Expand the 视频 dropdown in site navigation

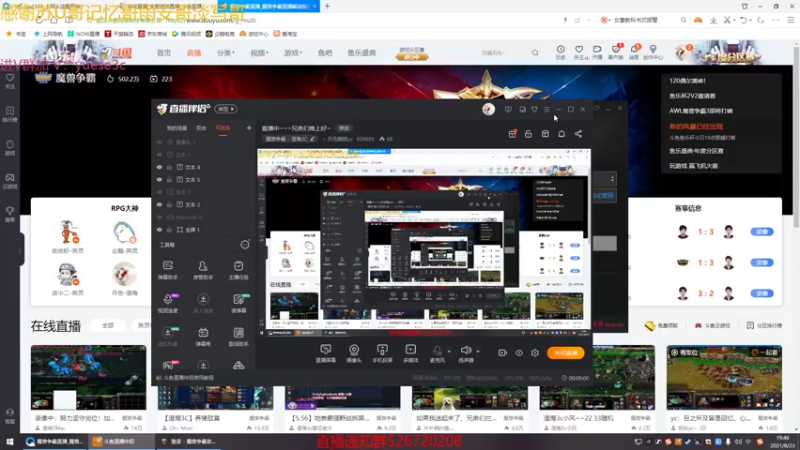(259, 53)
